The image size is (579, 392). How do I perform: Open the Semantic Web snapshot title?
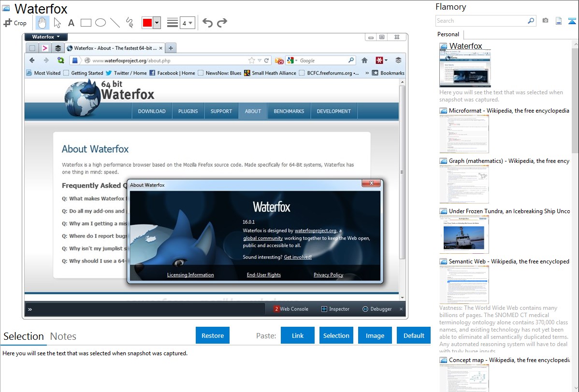coord(509,261)
